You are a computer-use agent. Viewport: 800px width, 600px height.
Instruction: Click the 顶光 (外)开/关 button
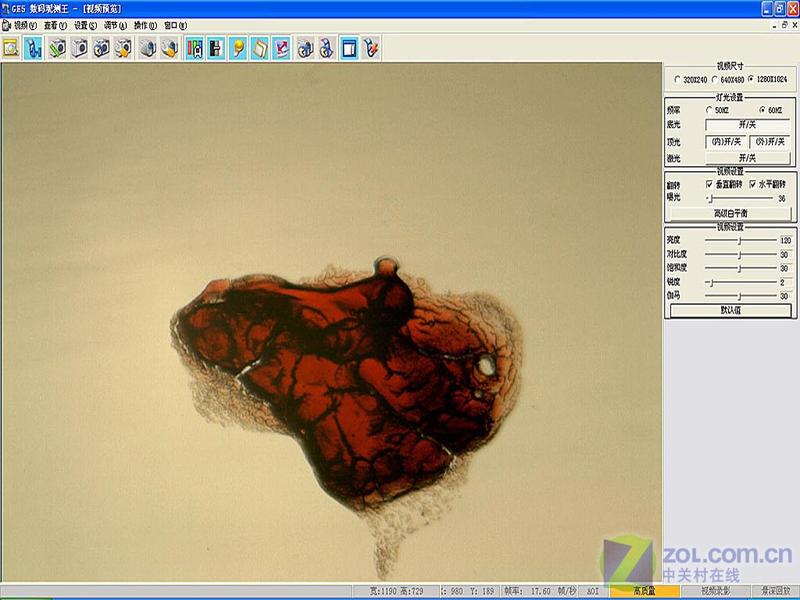770,141
